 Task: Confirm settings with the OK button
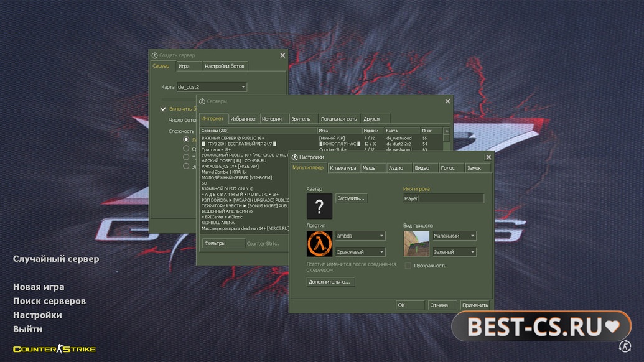pyautogui.click(x=410, y=305)
